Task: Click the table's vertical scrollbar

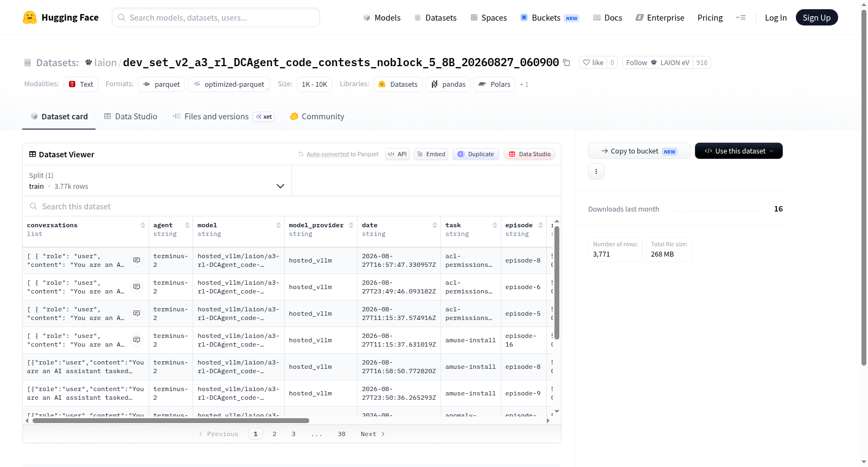Action: (557, 282)
